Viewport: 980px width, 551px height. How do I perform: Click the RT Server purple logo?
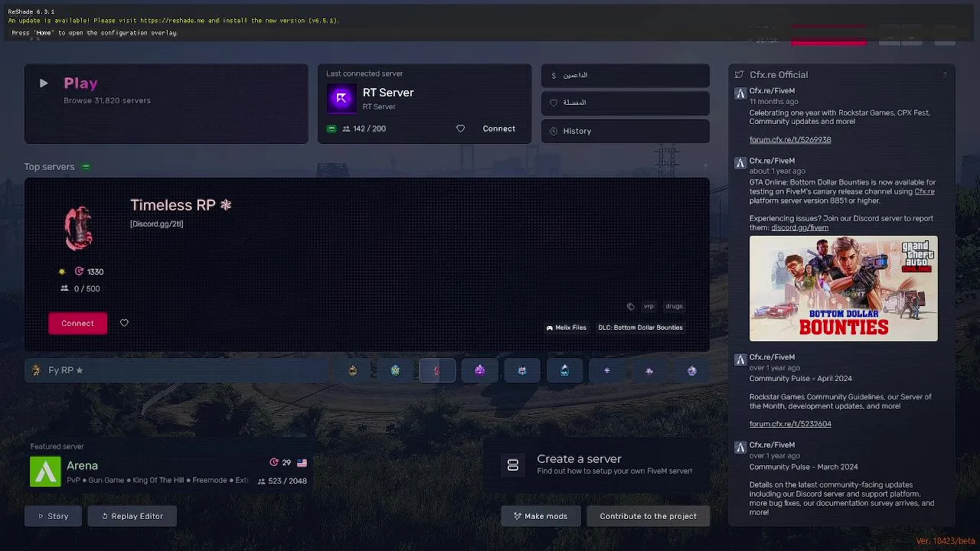341,98
